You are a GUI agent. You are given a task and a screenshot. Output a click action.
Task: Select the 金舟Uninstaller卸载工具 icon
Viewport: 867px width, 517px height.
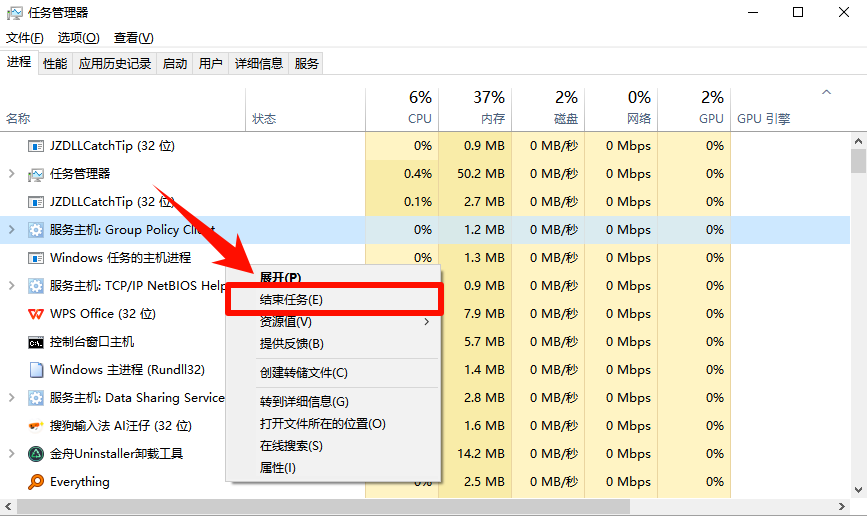click(36, 454)
